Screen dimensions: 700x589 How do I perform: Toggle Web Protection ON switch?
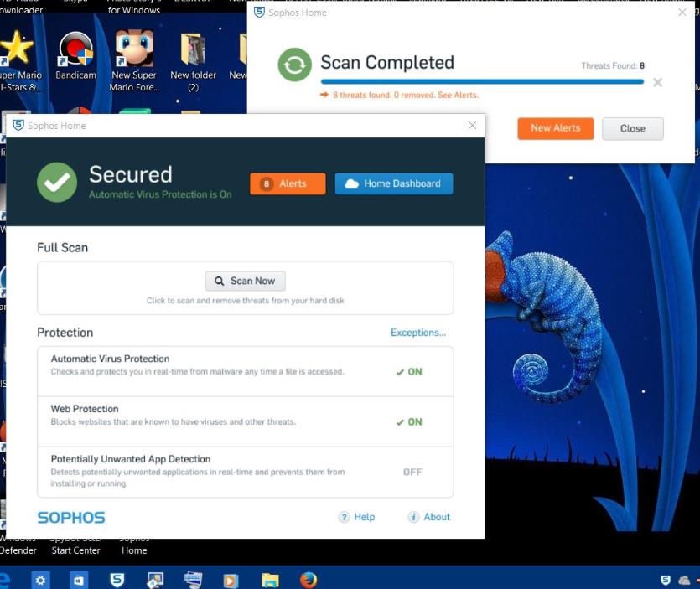point(409,421)
